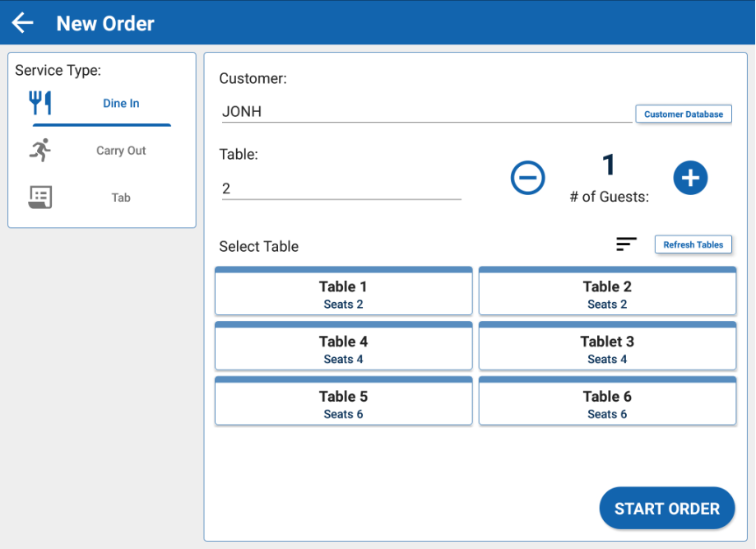The width and height of the screenshot is (756, 549).
Task: Switch service type to Tab
Action: tap(121, 198)
